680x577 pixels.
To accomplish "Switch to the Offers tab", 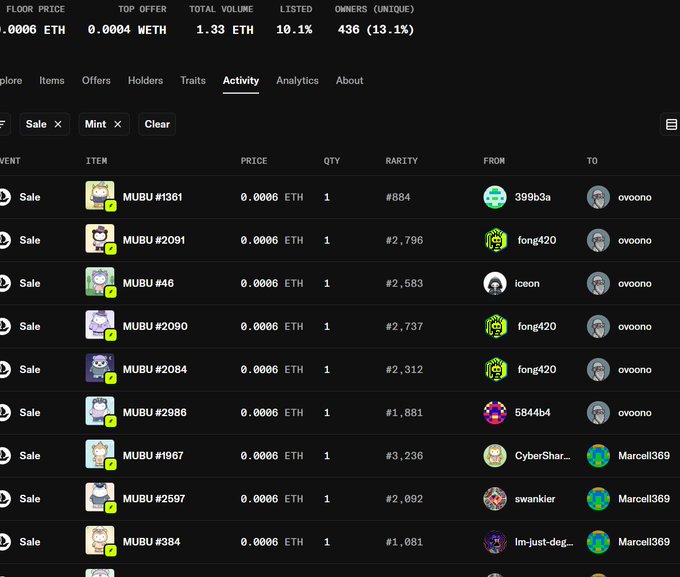I will [96, 81].
